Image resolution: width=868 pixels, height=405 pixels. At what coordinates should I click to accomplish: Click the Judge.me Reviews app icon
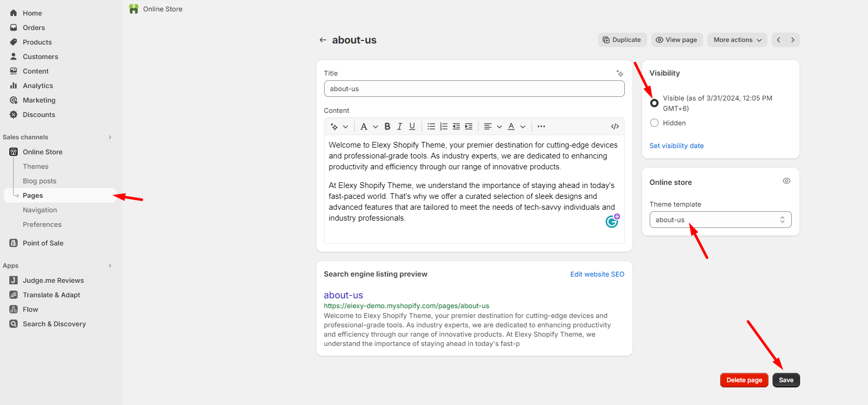coord(13,280)
